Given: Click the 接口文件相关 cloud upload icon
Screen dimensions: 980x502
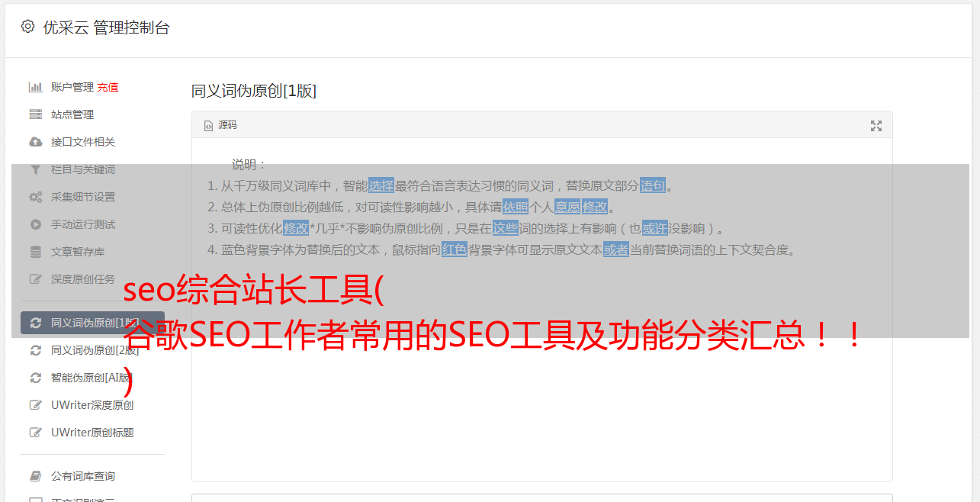Looking at the screenshot, I should point(35,142).
